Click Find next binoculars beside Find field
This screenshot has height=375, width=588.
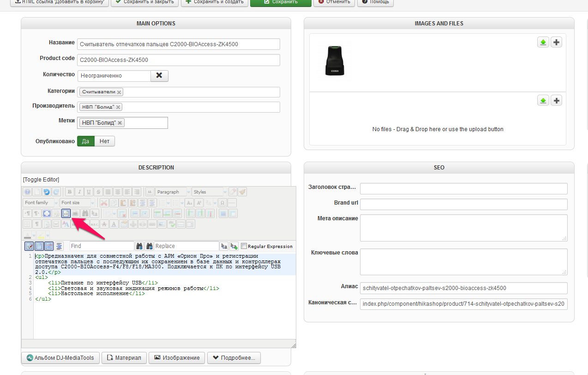pos(139,246)
